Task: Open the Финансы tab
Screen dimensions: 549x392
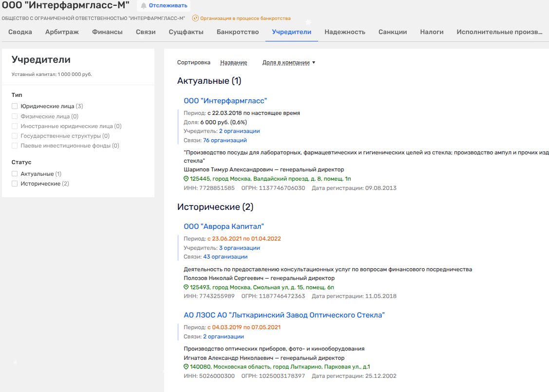Action: click(107, 32)
